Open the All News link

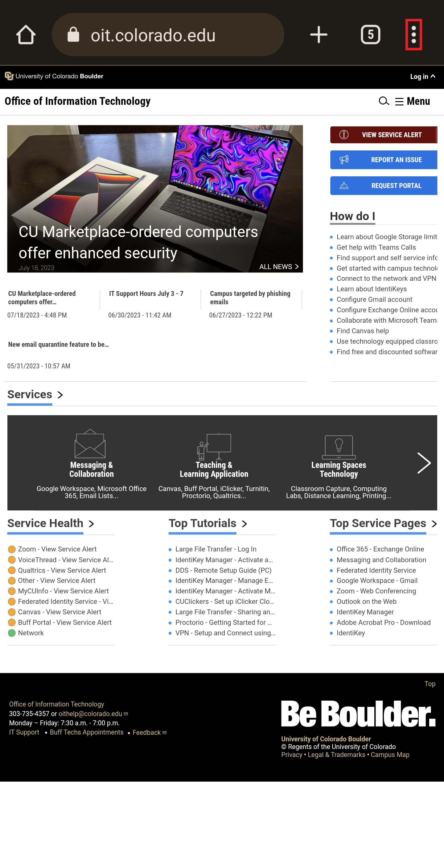pyautogui.click(x=278, y=267)
